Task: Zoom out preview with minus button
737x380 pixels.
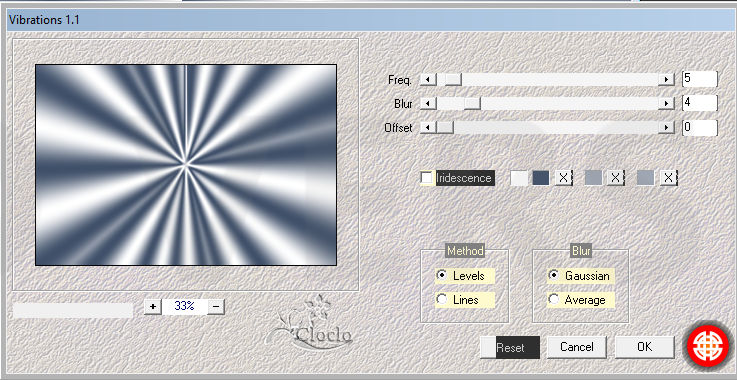Action: pos(216,307)
